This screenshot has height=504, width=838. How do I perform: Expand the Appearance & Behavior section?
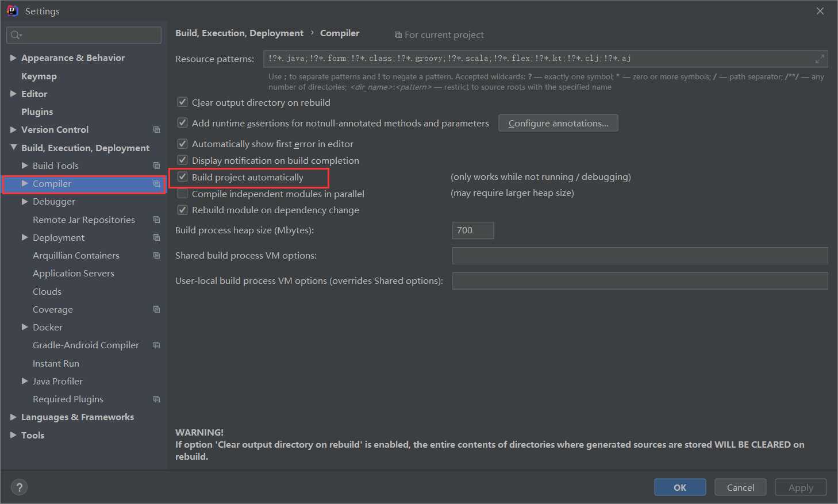coord(13,58)
